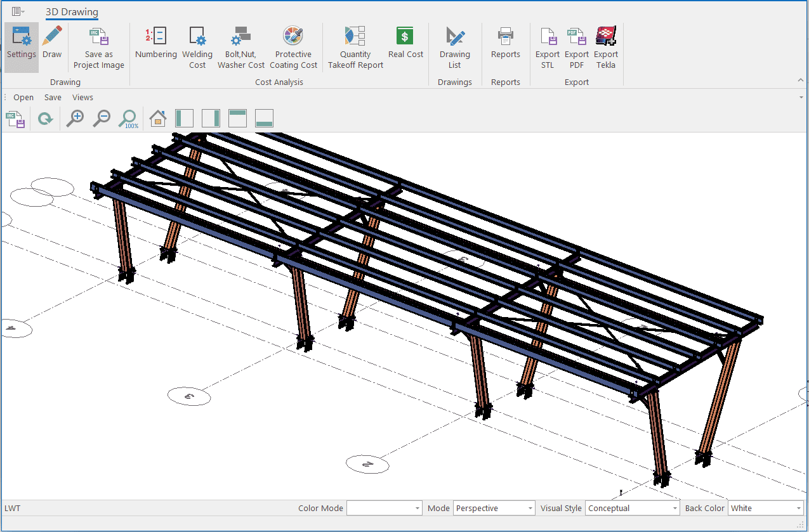809x532 pixels.
Task: Switch to home view
Action: 157,119
